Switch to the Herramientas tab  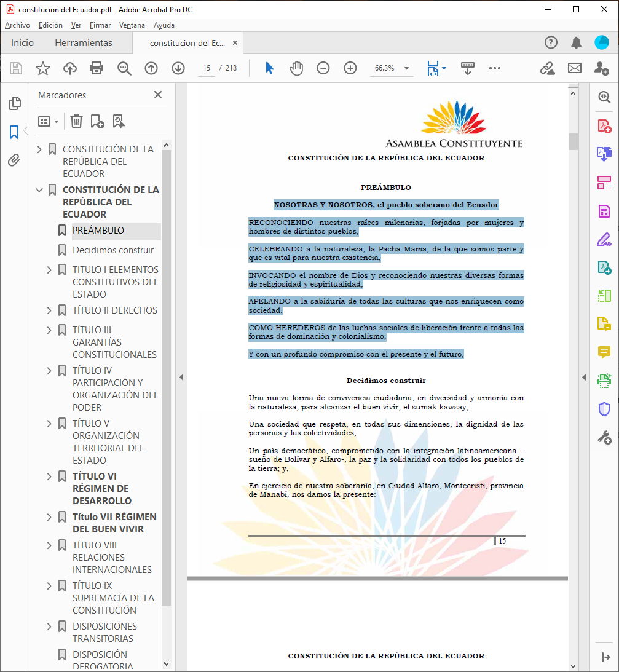point(84,43)
